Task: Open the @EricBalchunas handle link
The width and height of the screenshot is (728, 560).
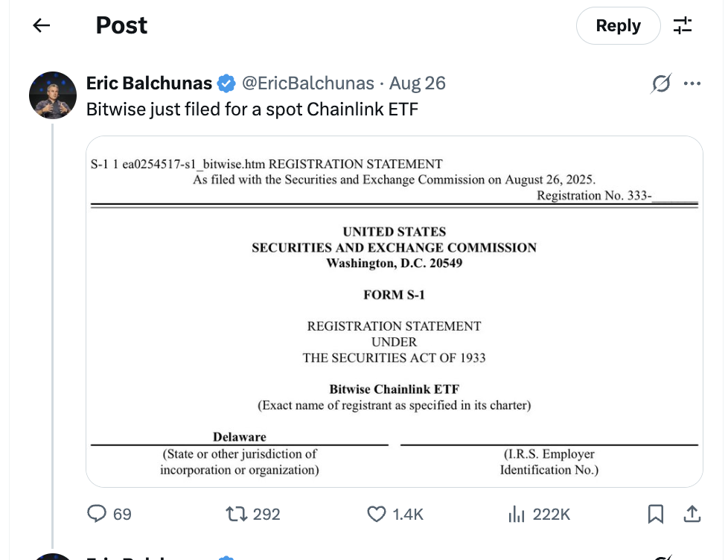Action: 308,83
